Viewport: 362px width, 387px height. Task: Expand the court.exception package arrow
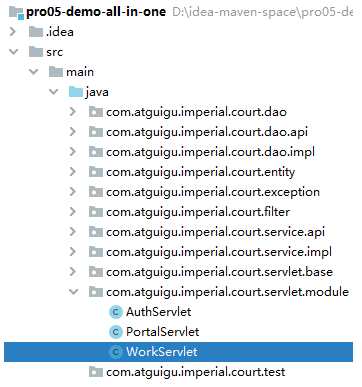click(x=73, y=192)
